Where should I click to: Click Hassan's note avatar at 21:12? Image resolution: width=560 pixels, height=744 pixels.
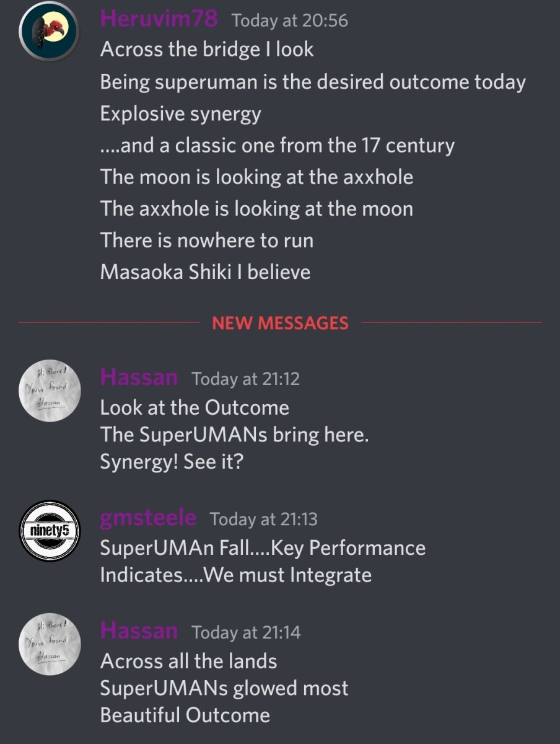click(x=50, y=391)
